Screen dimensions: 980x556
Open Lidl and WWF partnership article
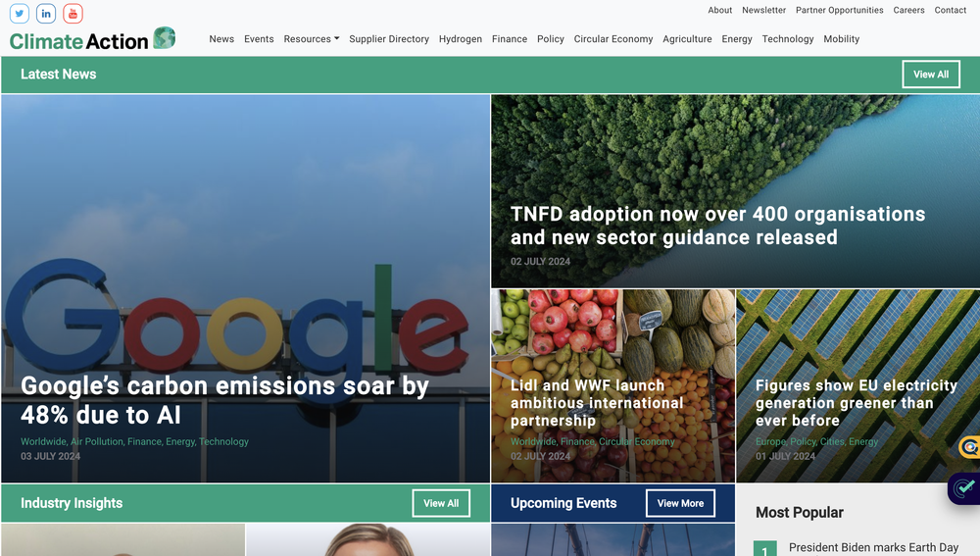tap(597, 403)
